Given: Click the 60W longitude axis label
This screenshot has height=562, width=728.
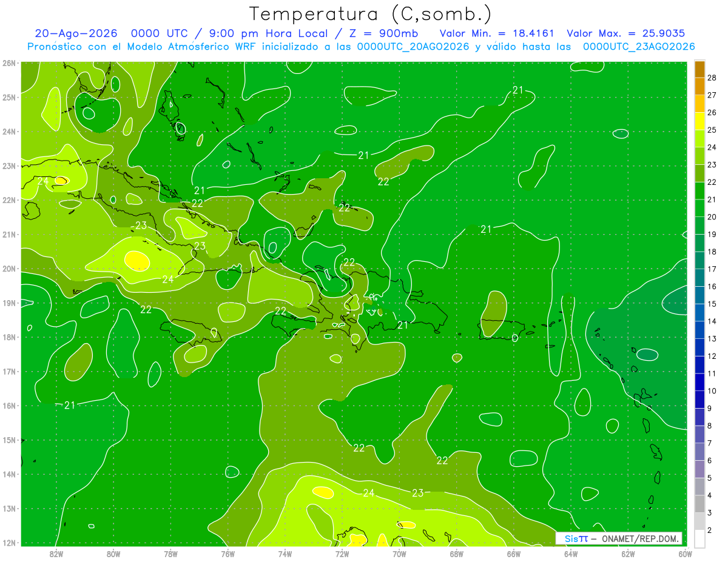Looking at the screenshot, I should [685, 554].
